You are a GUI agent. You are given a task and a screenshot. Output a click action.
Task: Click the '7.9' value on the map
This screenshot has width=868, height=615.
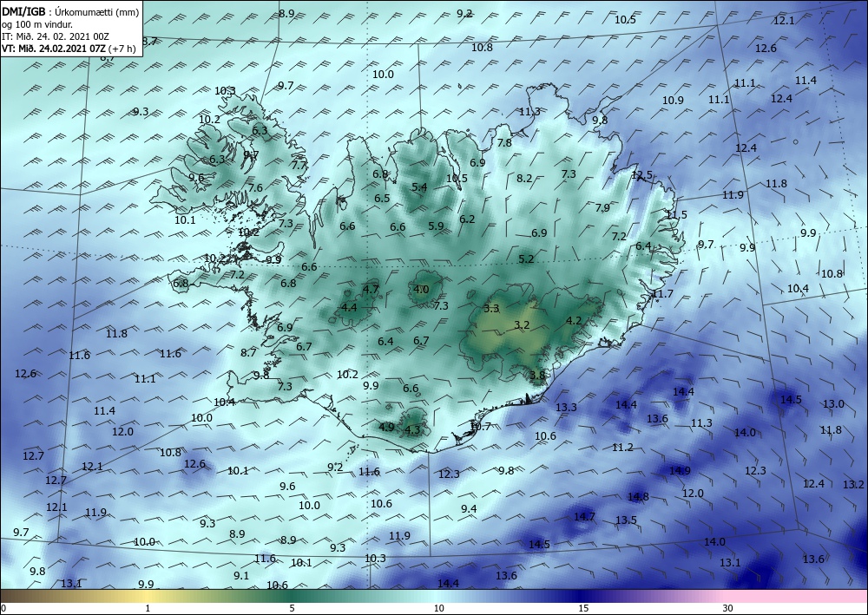[x=602, y=207]
